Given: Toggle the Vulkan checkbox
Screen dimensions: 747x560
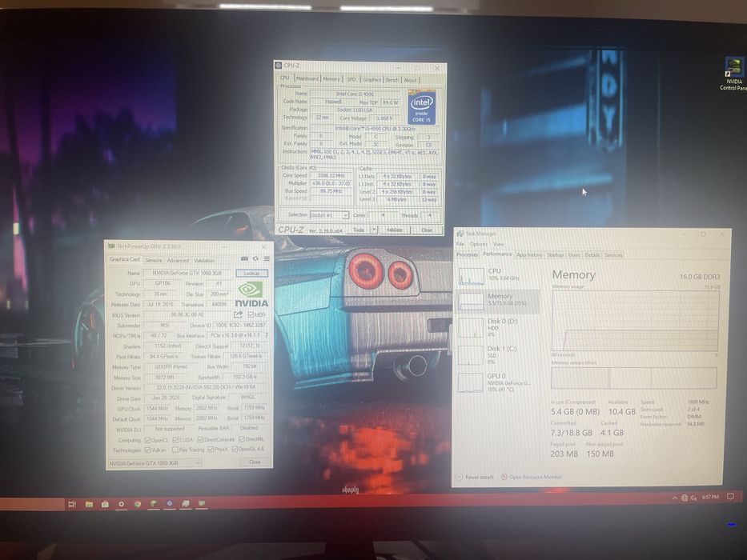Looking at the screenshot, I should click(147, 450).
